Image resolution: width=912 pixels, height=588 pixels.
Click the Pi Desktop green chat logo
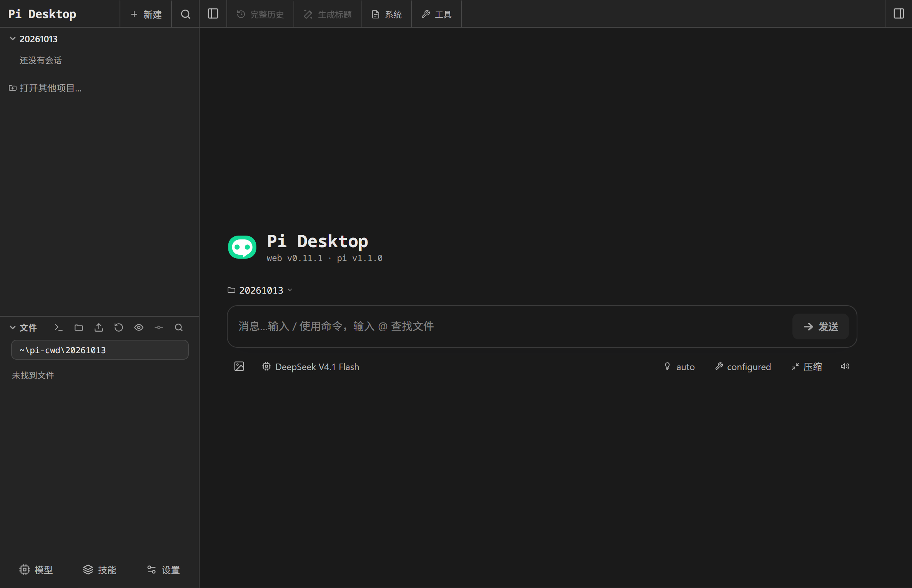(x=242, y=247)
